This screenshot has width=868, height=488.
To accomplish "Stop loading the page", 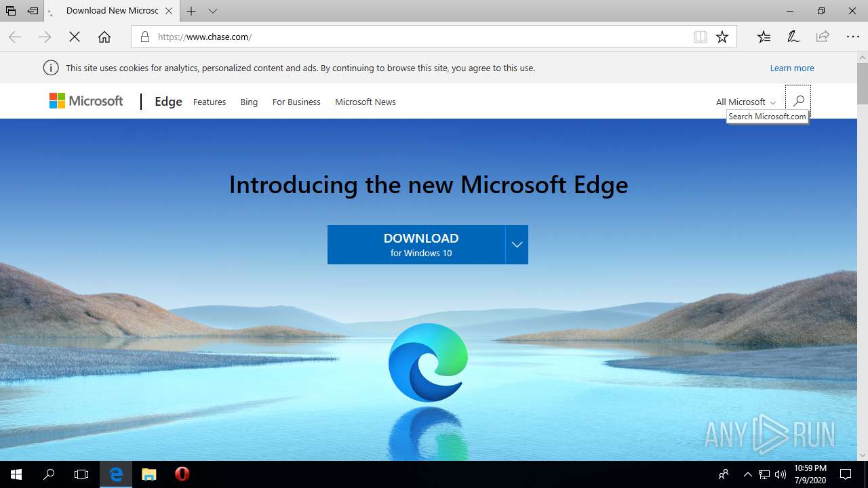I will [x=75, y=37].
